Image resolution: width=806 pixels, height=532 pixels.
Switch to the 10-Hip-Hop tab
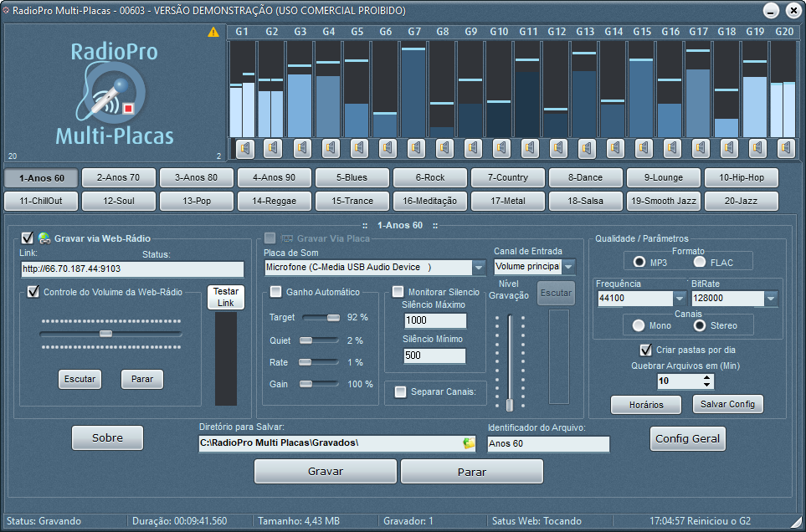coord(742,177)
